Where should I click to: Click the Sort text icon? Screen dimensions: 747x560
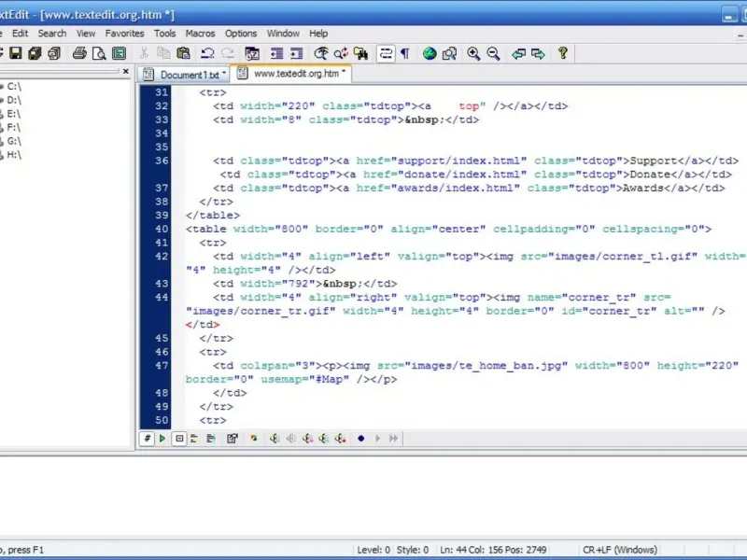252,53
